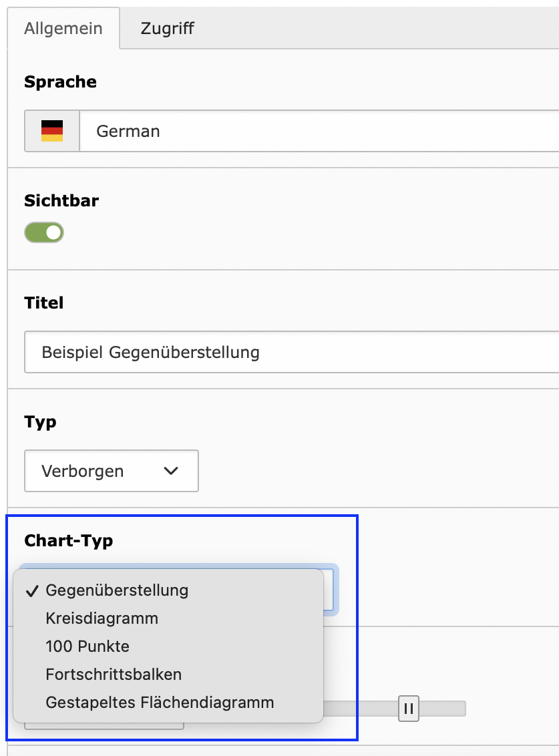Viewport: 559px width, 756px height.
Task: Click the Chart-Typ field label
Action: click(x=69, y=540)
